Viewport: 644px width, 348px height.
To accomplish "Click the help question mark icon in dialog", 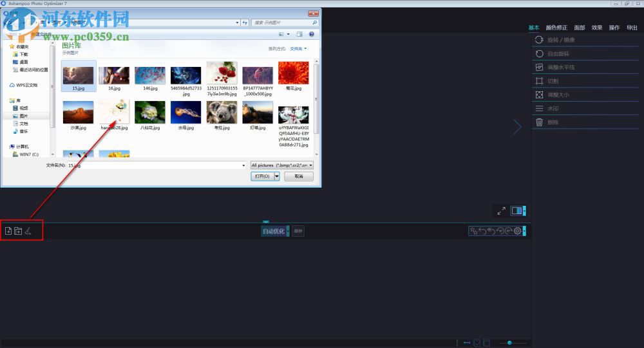I will [311, 34].
